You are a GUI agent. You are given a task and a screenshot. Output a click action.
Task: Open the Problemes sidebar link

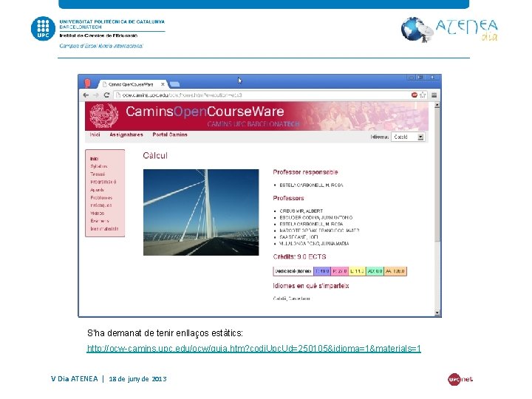pos(101,198)
